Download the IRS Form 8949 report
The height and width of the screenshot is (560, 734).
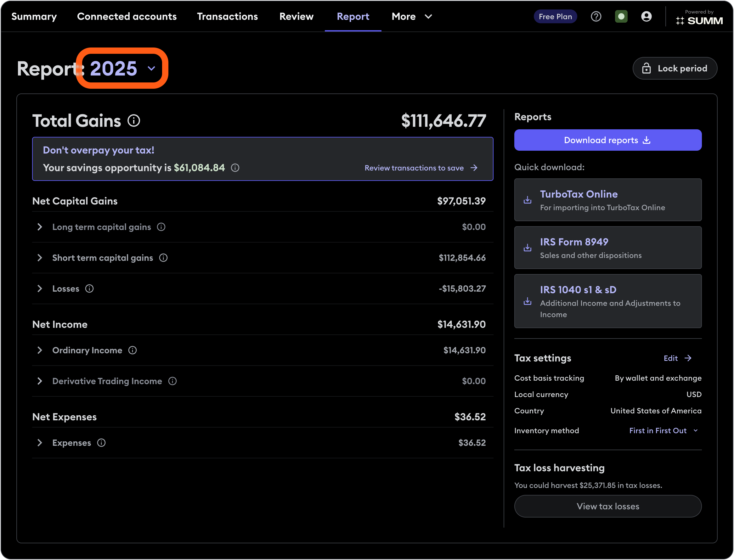(607, 247)
